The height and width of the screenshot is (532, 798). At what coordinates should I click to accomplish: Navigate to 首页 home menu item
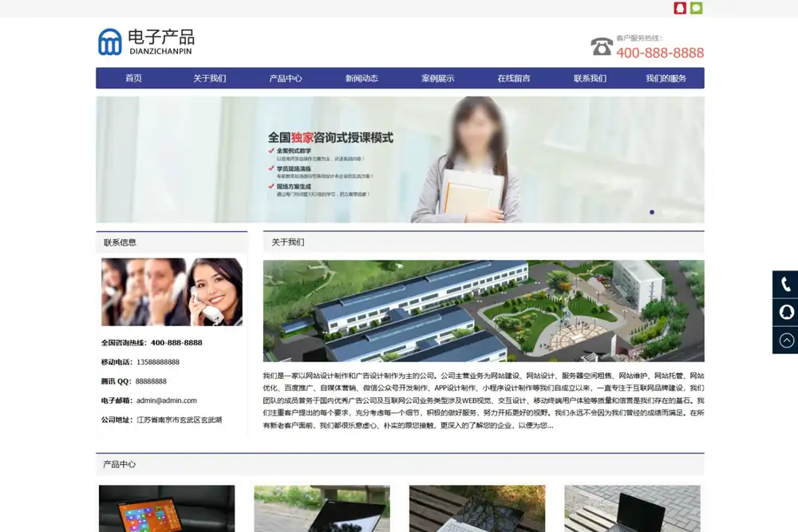coord(133,78)
